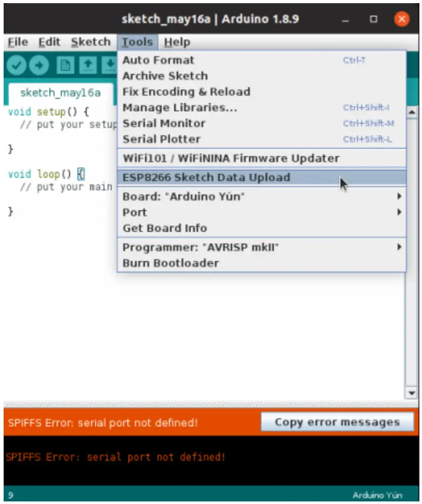The image size is (422, 504).
Task: Click the editor scrollbar down arrow
Action: click(412, 393)
